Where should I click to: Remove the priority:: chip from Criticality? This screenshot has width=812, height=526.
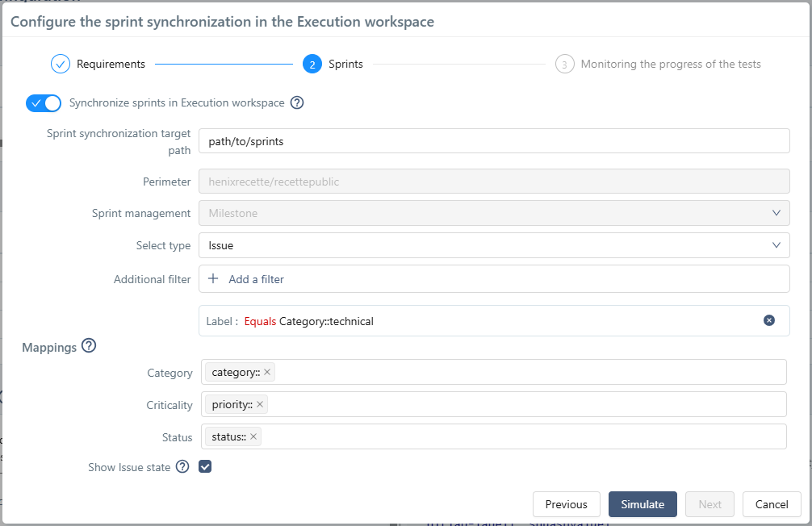[260, 404]
